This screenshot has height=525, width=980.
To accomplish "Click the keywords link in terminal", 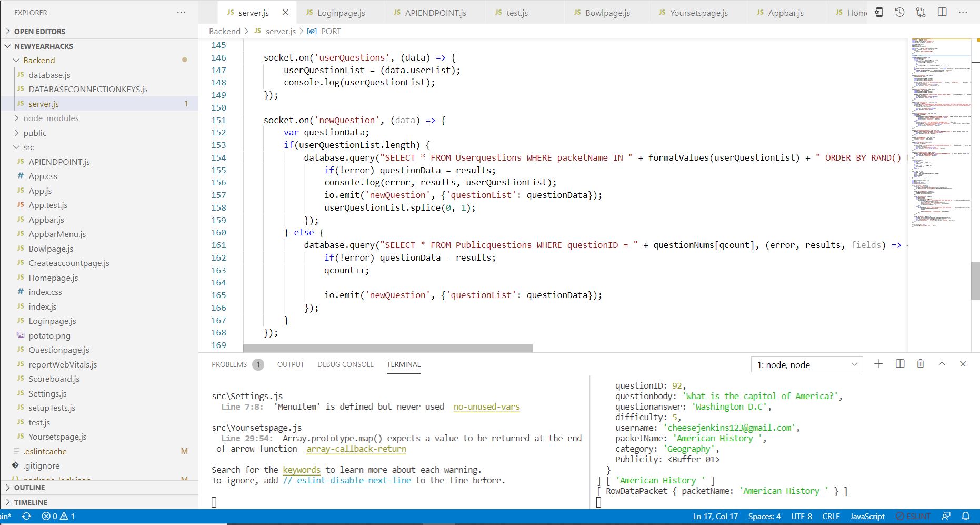I will tap(302, 470).
